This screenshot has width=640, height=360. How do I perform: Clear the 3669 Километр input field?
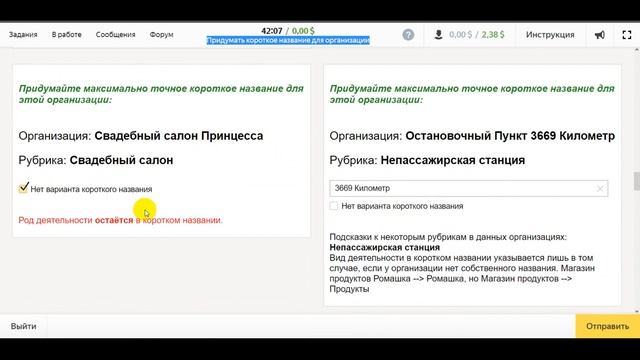(600, 189)
